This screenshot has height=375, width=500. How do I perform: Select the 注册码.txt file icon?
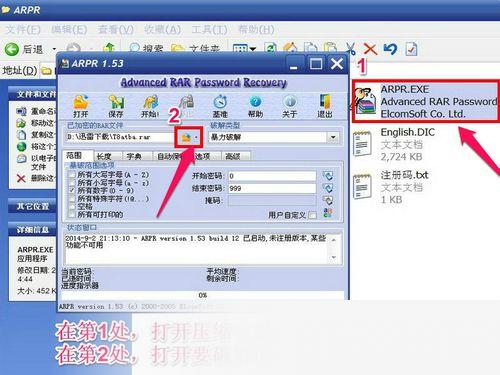pos(363,187)
